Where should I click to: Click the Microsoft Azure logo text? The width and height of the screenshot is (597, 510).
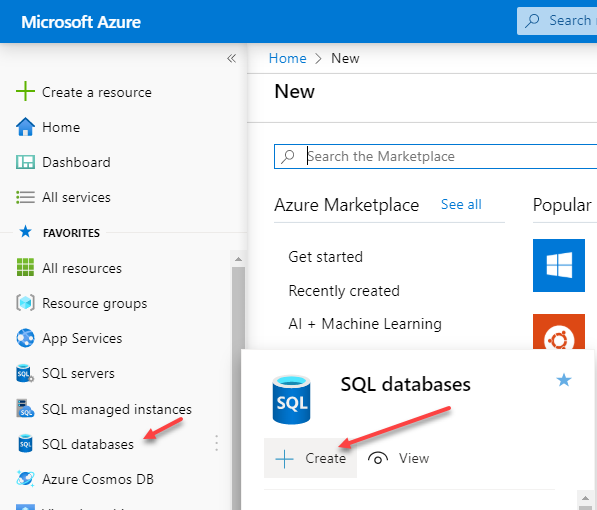pyautogui.click(x=81, y=22)
